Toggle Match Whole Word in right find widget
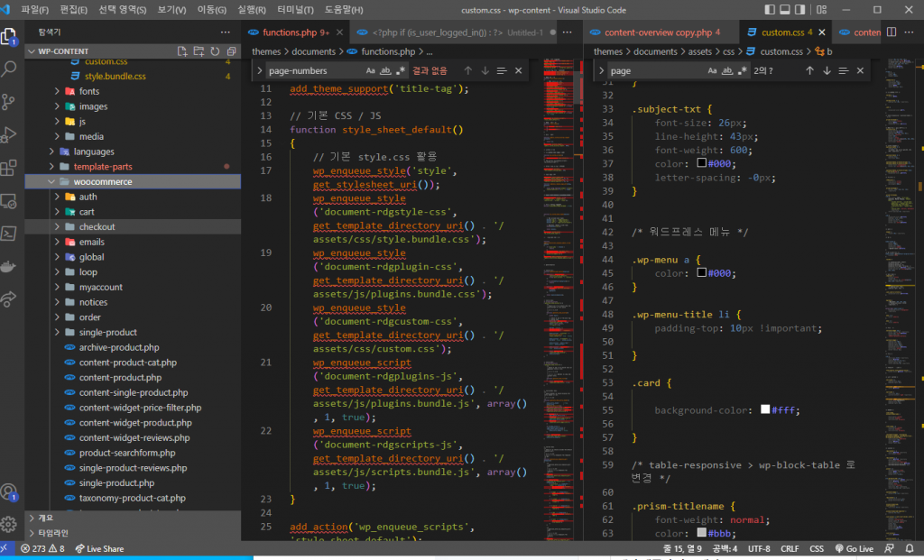 [727, 70]
